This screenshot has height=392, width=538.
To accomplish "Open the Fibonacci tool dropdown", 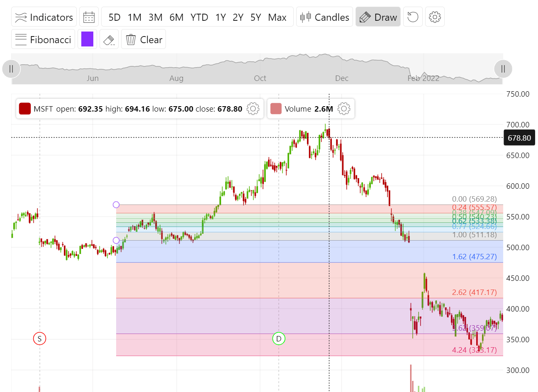I will tap(43, 39).
